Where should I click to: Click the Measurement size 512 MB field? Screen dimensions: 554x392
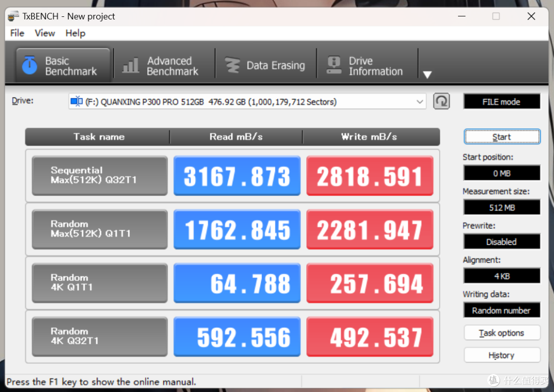click(502, 208)
